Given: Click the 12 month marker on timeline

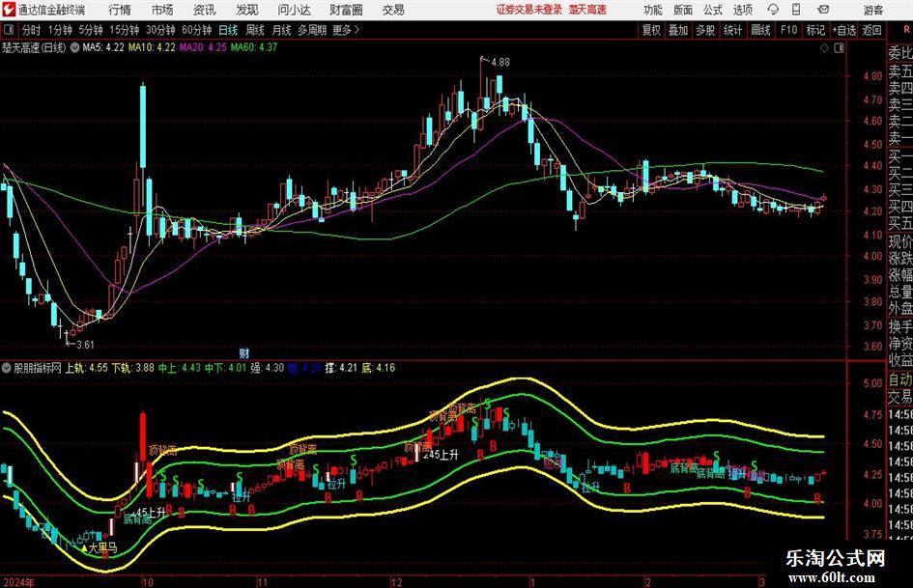Looking at the screenshot, I should coord(396,582).
